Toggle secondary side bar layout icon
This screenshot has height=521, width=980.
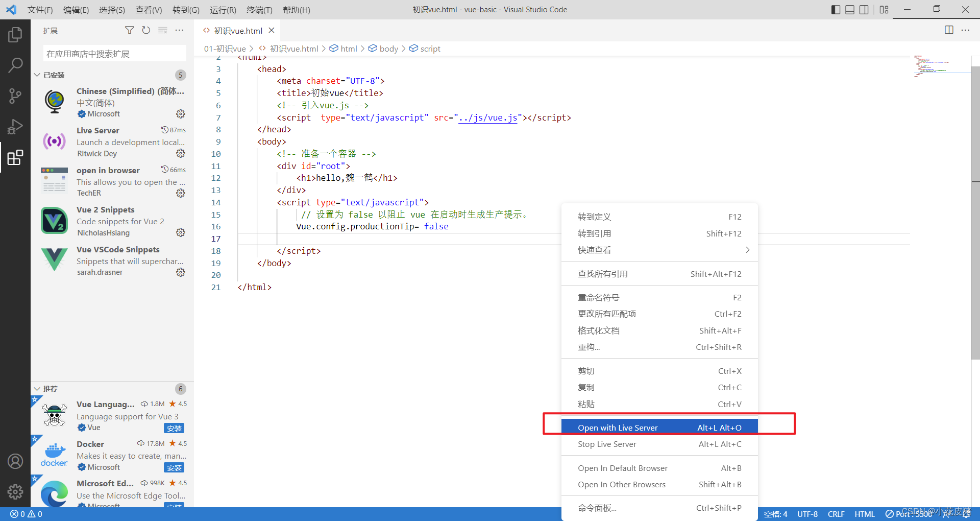(x=864, y=10)
